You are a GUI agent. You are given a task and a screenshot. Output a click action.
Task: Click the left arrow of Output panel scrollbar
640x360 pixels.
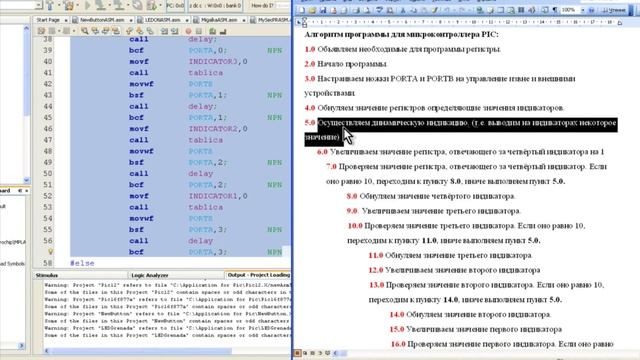pos(47,351)
